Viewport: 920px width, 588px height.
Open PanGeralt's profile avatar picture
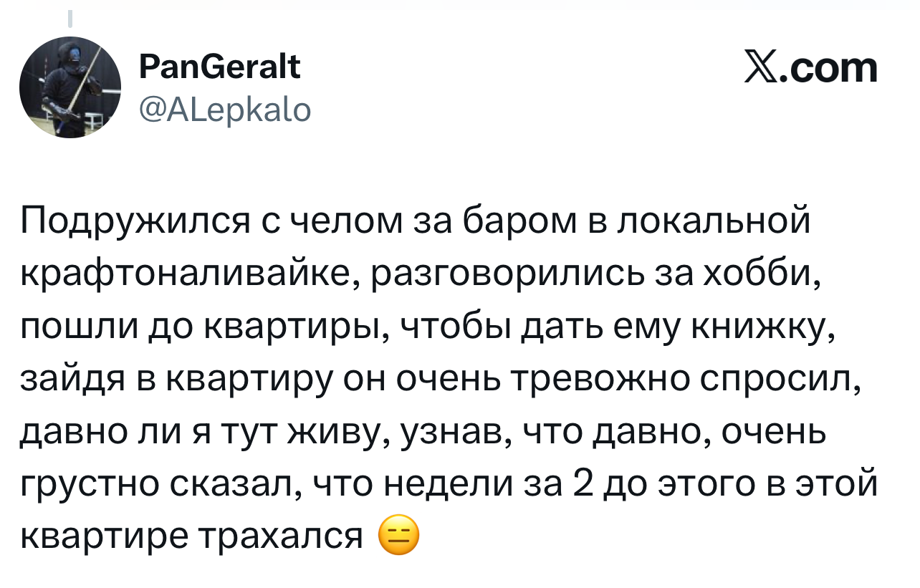coord(70,87)
